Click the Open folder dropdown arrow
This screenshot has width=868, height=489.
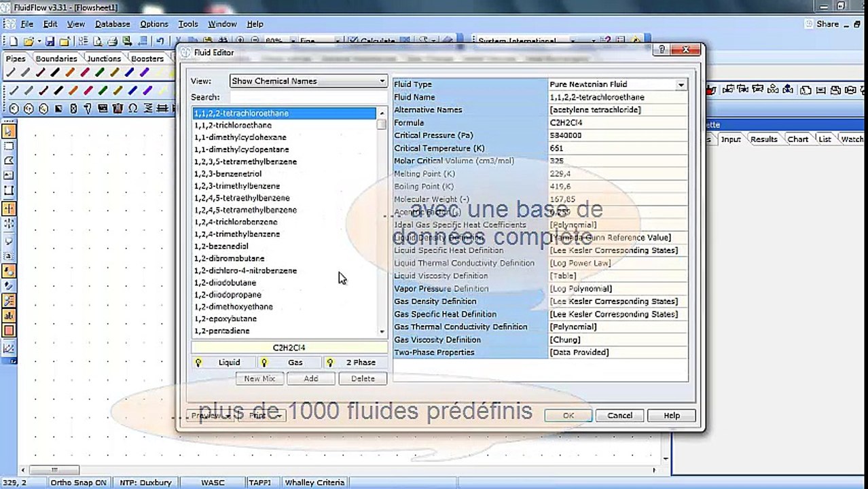click(39, 42)
